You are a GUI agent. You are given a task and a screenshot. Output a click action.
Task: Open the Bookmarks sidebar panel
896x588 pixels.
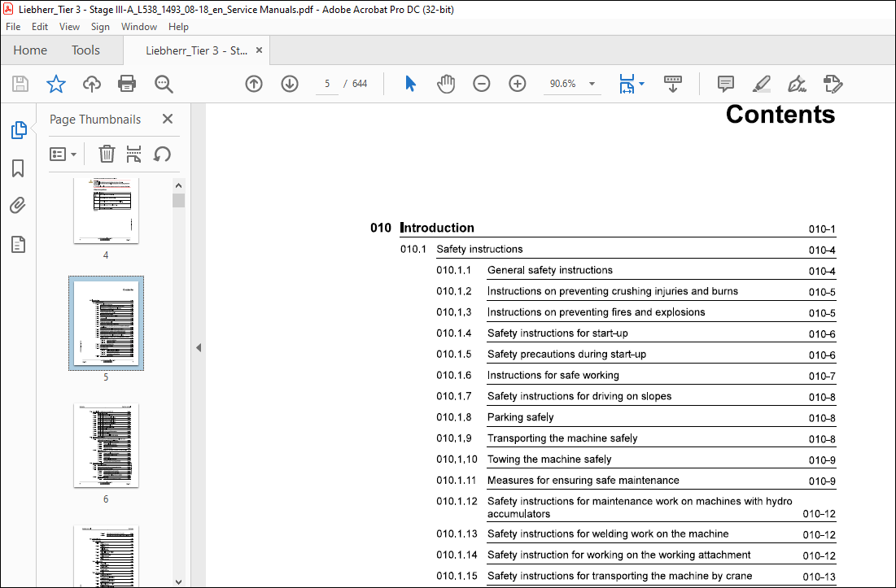click(x=18, y=168)
